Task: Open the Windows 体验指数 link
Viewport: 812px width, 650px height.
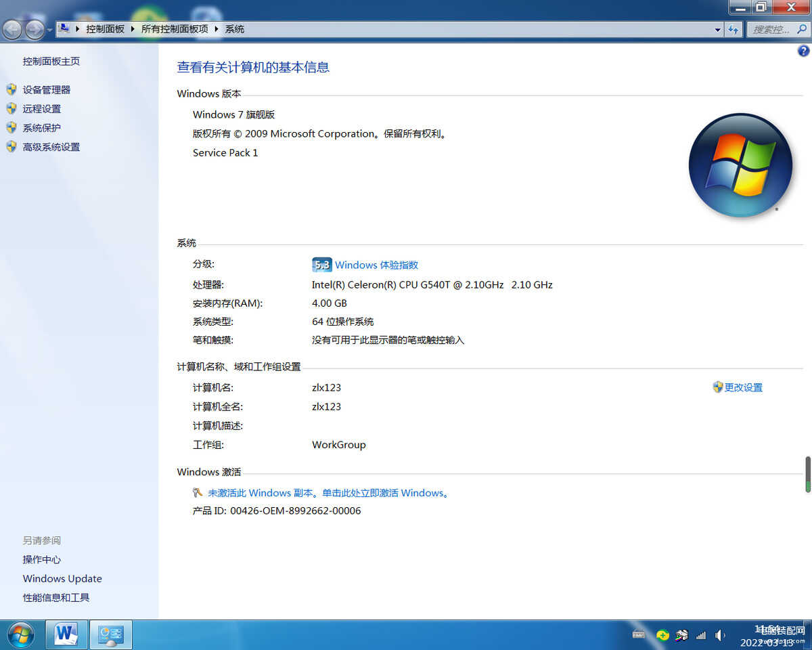Action: tap(377, 265)
